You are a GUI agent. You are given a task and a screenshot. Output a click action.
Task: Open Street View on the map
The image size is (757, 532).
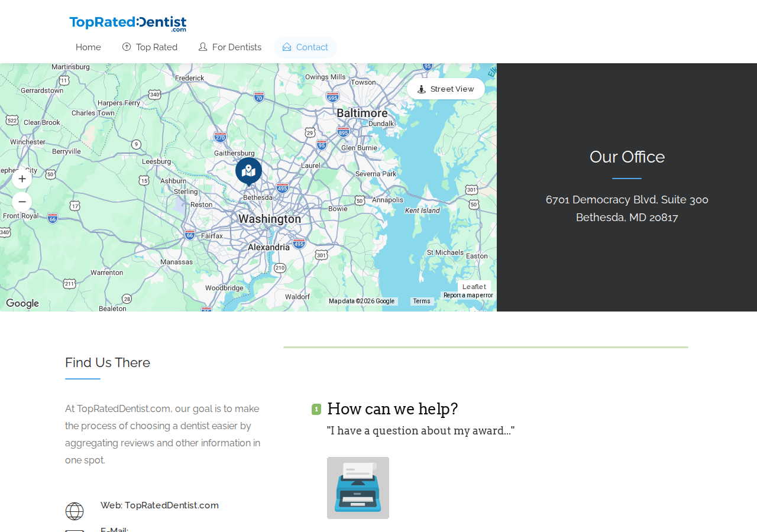[x=446, y=89]
